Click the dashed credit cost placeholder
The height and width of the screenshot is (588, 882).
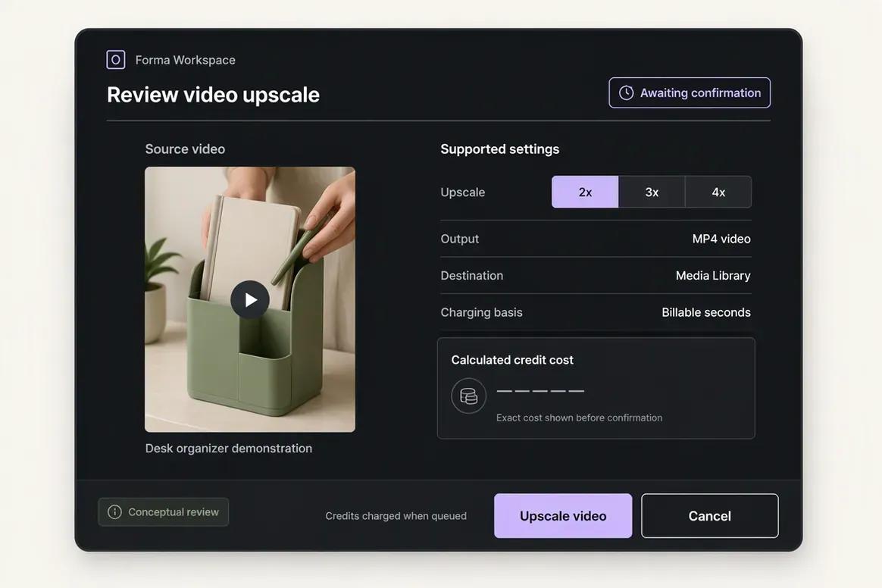pyautogui.click(x=540, y=390)
